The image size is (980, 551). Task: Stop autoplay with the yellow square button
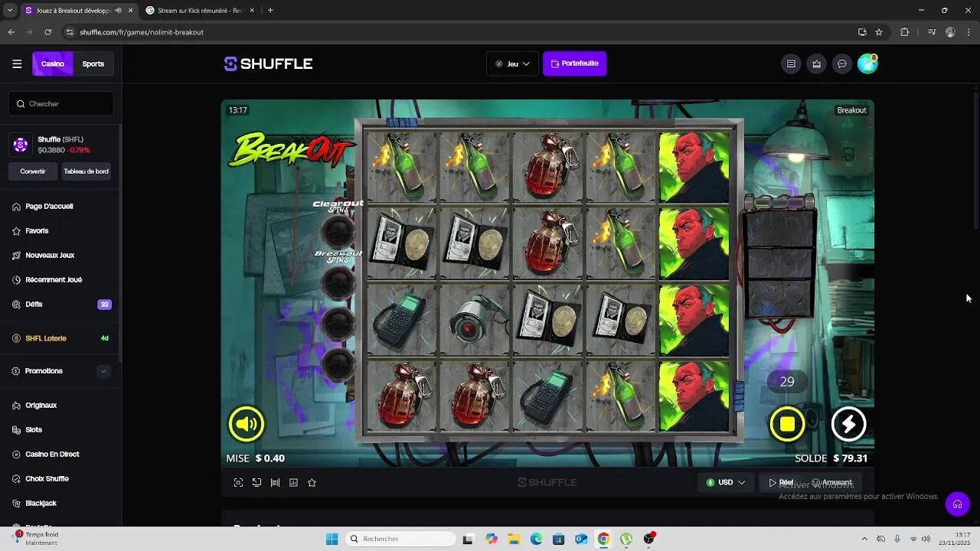pyautogui.click(x=787, y=424)
